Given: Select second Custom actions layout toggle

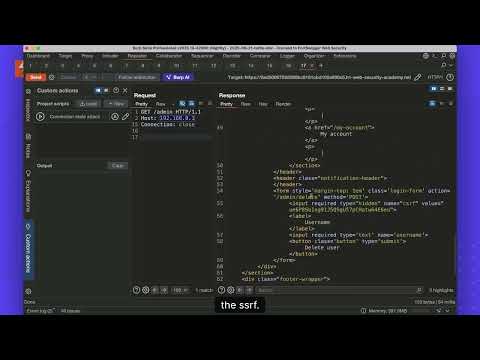Looking at the screenshot, I should pos(106,90).
